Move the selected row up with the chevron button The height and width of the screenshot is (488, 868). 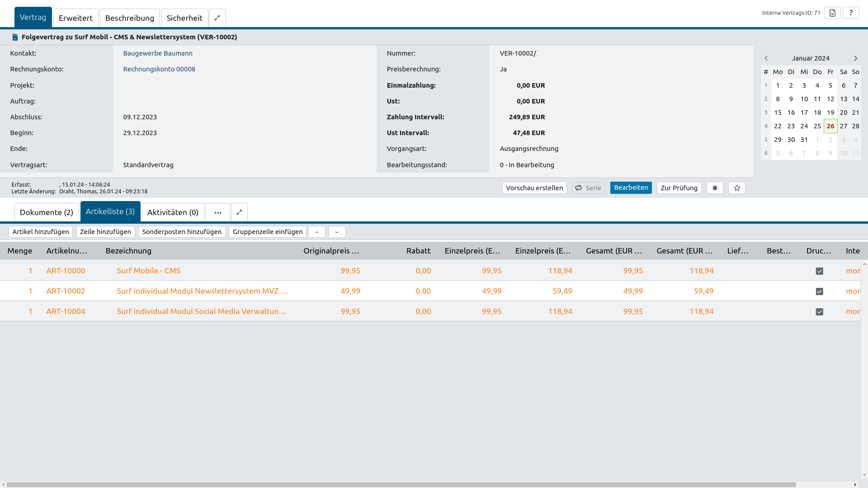point(317,232)
